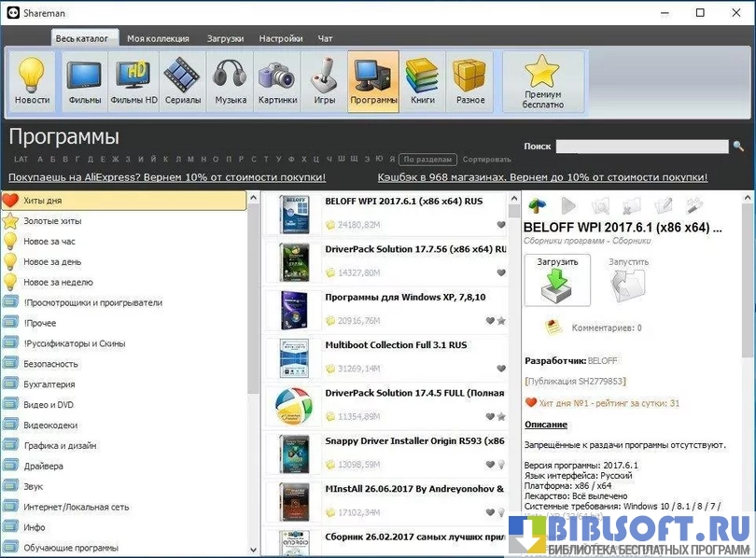Click the search magnifier icon
The width and height of the screenshot is (756, 558).
[x=738, y=146]
